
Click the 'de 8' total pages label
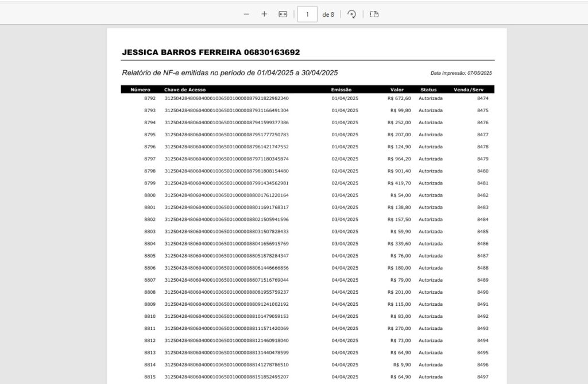pyautogui.click(x=328, y=14)
